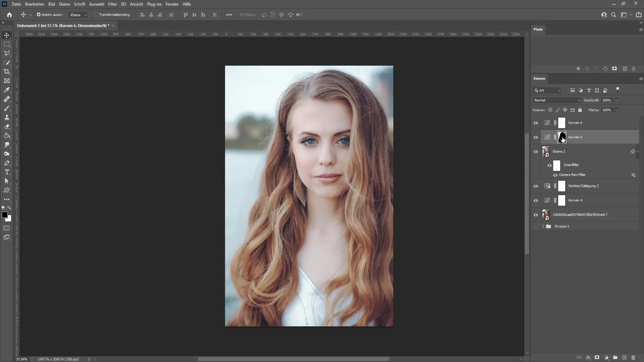
Task: Select the Clone Stamp tool
Action: point(7,118)
